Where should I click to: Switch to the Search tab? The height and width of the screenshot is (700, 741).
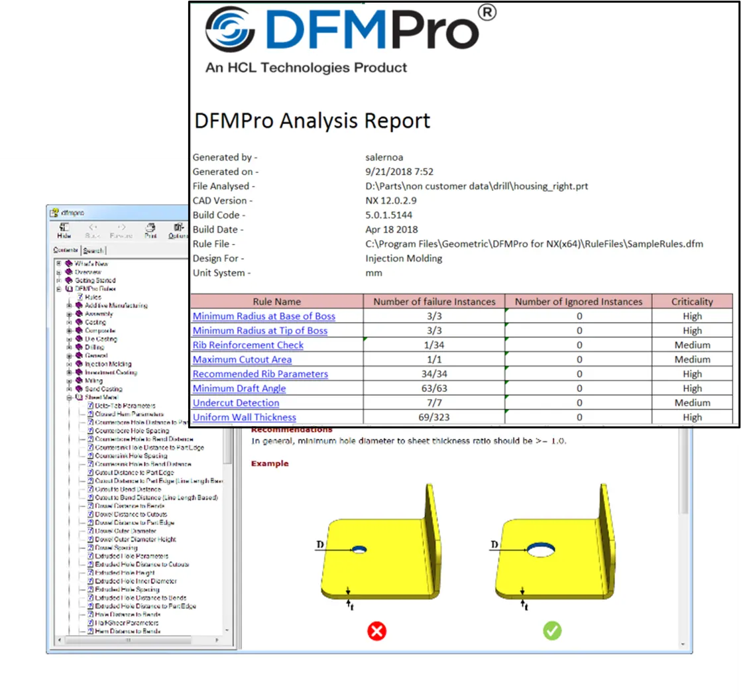click(x=93, y=251)
